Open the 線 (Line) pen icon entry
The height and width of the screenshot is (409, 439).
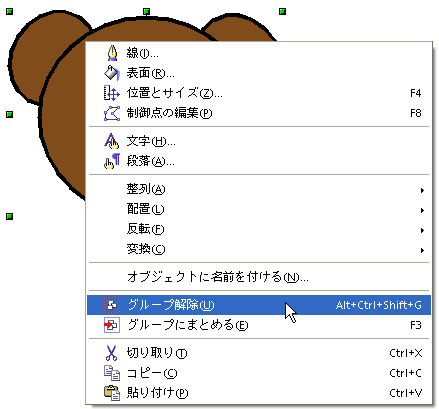coord(112,53)
